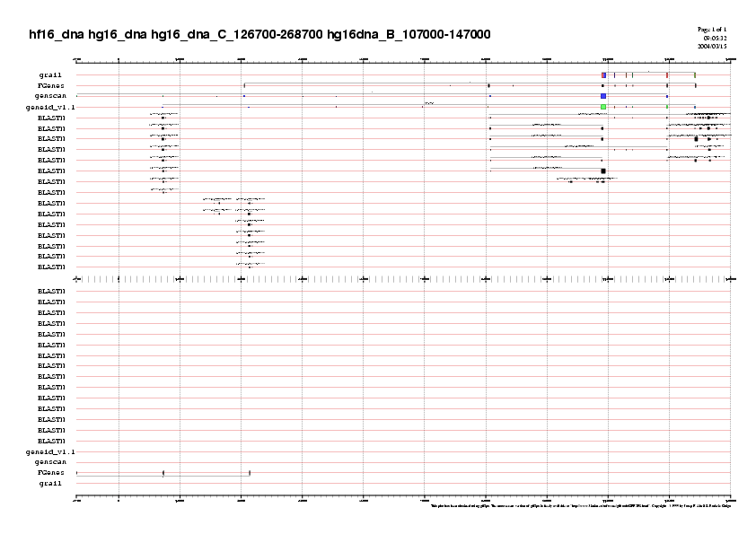Image resolution: width=756 pixels, height=534 pixels.
Task: Select the upper genscan track label
Action: point(50,95)
